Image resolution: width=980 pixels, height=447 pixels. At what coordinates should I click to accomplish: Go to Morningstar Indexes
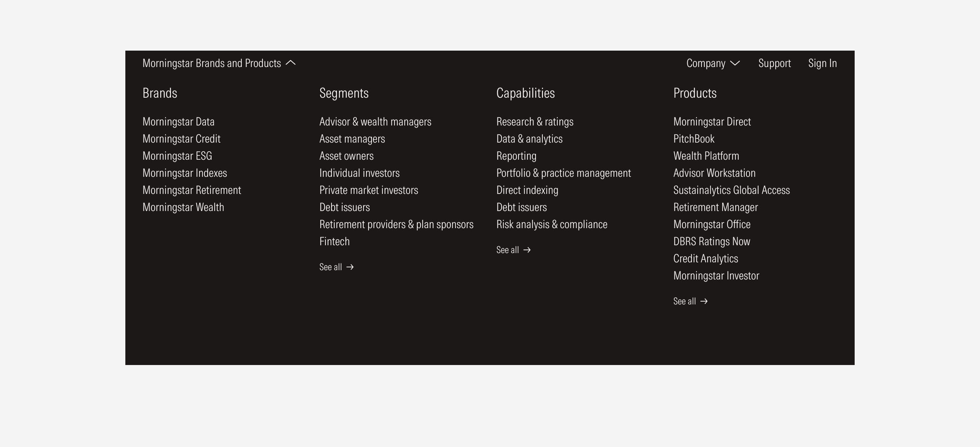tap(184, 173)
